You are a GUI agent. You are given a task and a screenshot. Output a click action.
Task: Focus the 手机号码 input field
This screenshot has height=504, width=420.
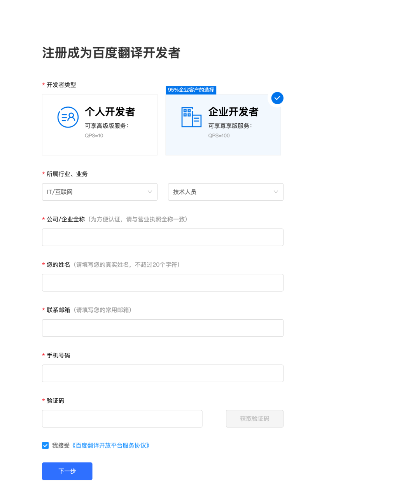163,373
